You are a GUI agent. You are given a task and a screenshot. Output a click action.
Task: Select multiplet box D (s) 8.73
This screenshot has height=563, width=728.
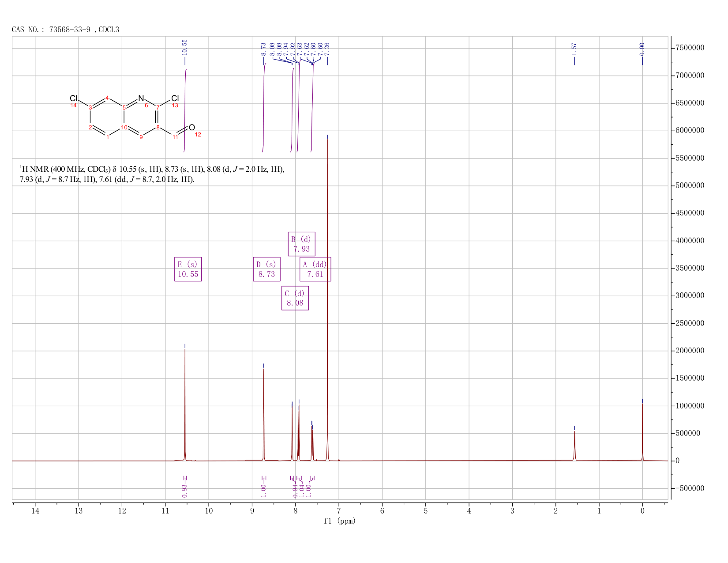[266, 269]
